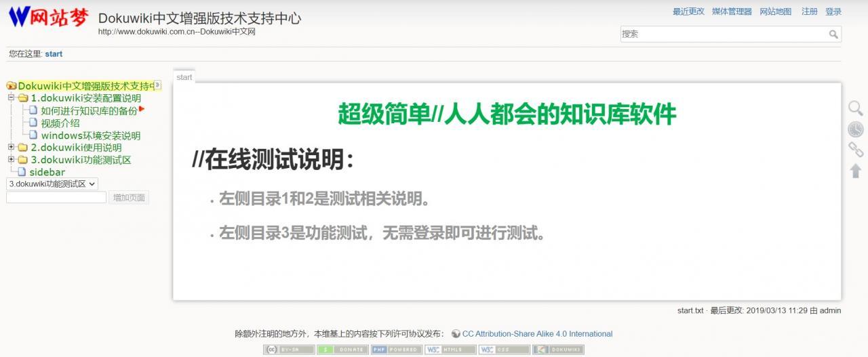
Task: Jump back to top with the up-arrow icon
Action: tap(856, 171)
